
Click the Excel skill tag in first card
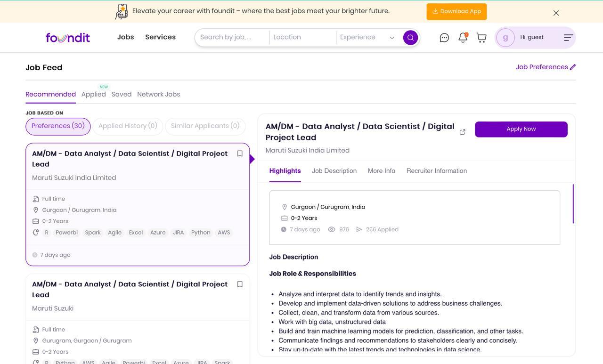(x=136, y=233)
